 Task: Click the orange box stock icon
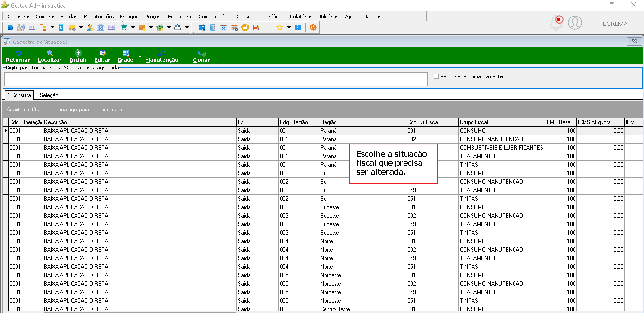pos(142,27)
